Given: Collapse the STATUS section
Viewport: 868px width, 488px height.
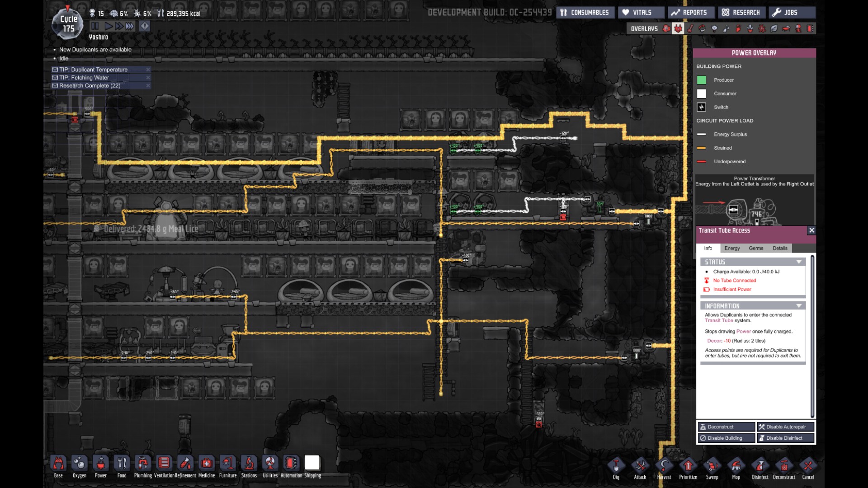Looking at the screenshot, I should tap(798, 262).
